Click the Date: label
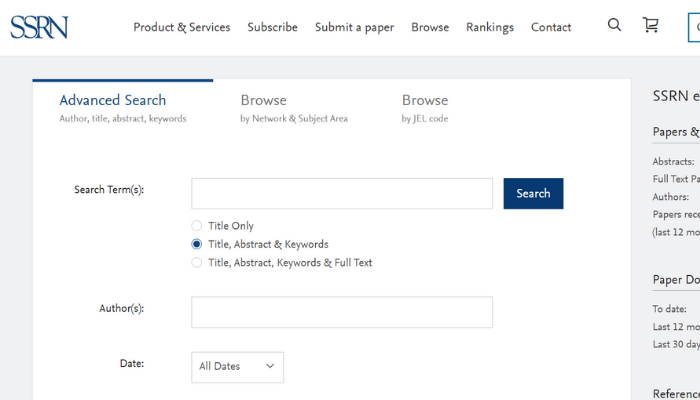Image resolution: width=700 pixels, height=400 pixels. 132,363
